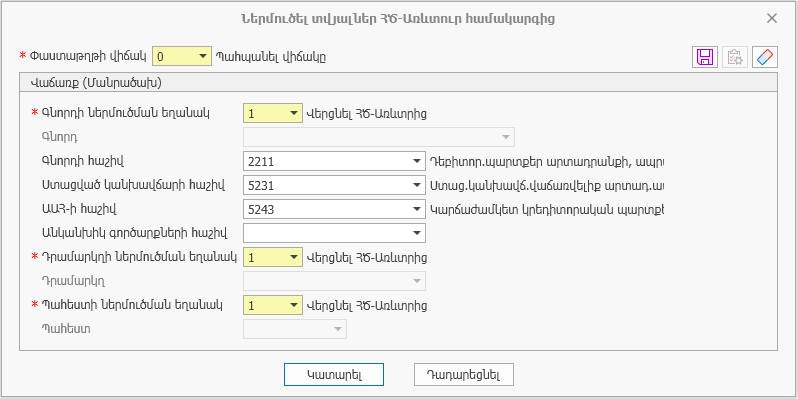Click the disabled Պահեստ combo box
The height and width of the screenshot is (399, 798).
coord(295,329)
